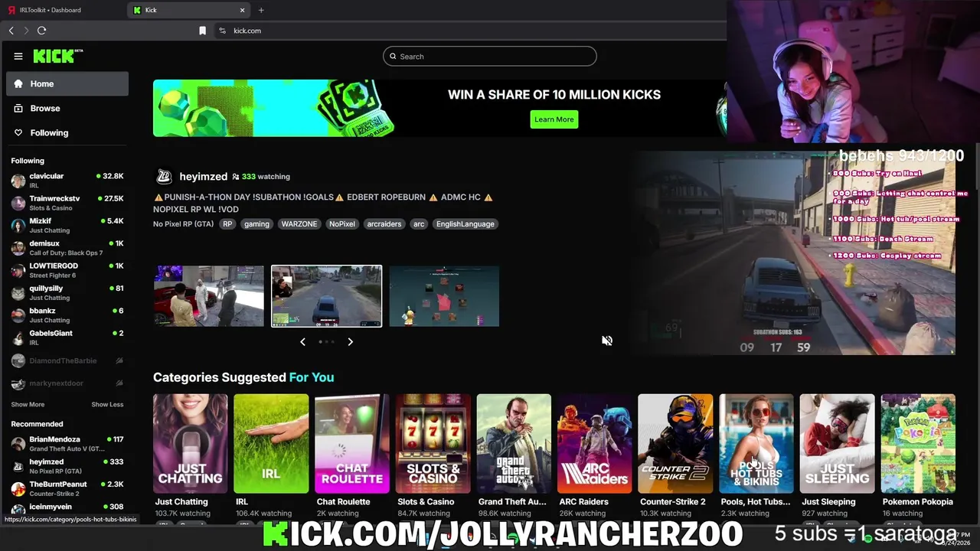
Task: Open Counter-Strike 2 category card
Action: [x=675, y=444]
